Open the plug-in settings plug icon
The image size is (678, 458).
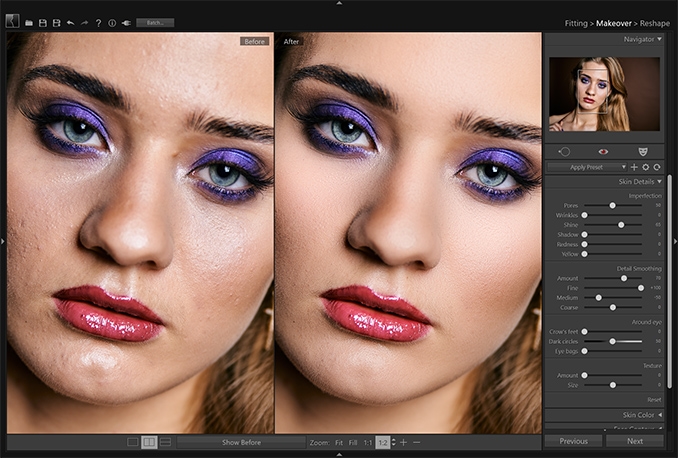coord(126,23)
